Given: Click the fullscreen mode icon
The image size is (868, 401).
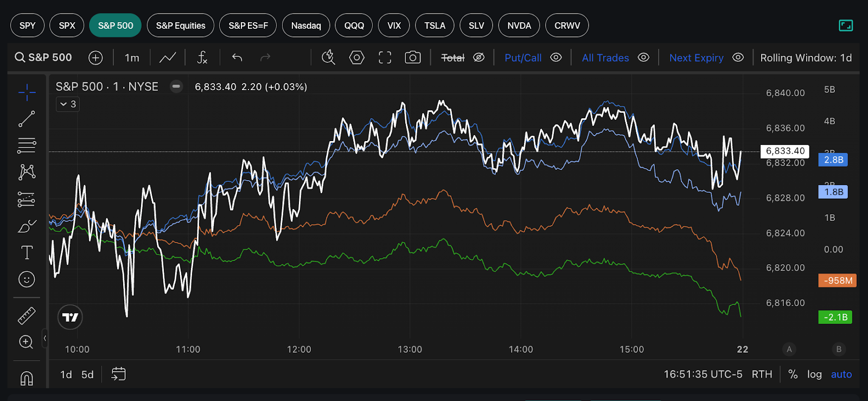Looking at the screenshot, I should [385, 58].
